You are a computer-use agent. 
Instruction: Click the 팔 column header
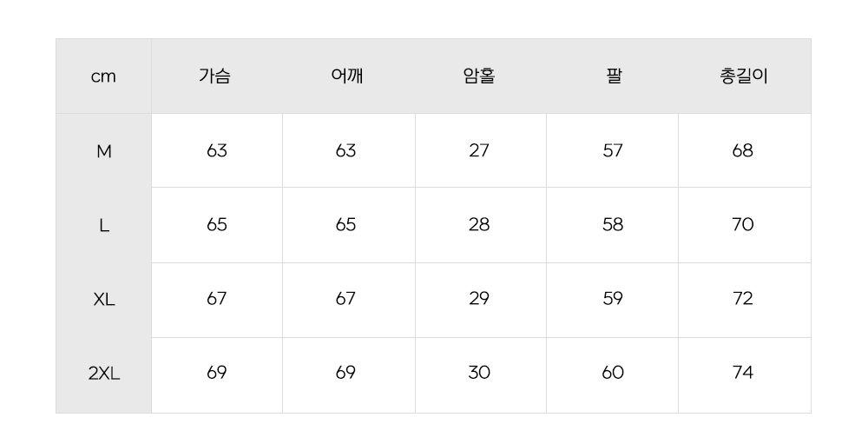[x=614, y=76]
